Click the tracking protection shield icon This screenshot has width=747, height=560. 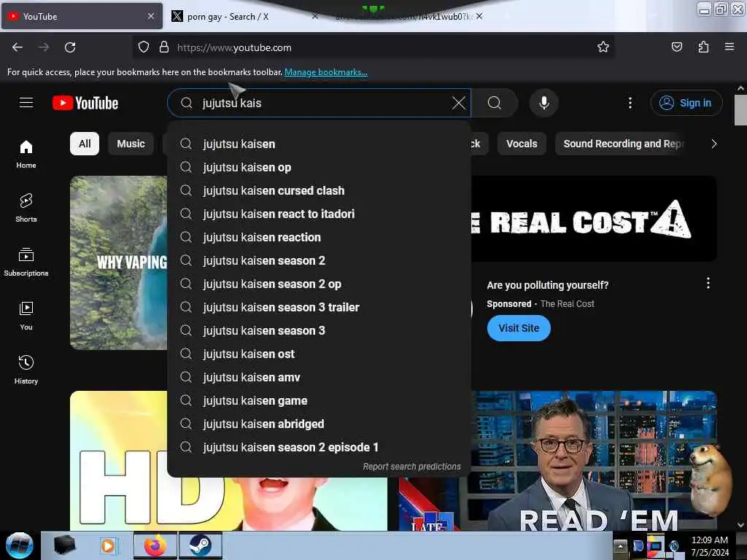tap(144, 47)
